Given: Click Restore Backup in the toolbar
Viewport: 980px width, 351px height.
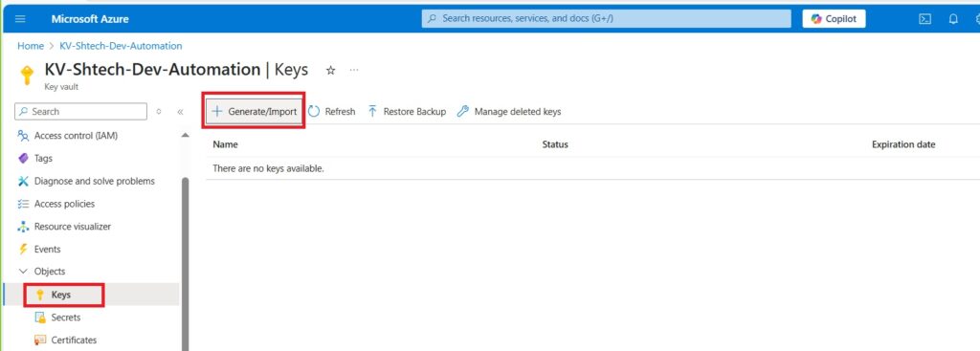Looking at the screenshot, I should (407, 112).
